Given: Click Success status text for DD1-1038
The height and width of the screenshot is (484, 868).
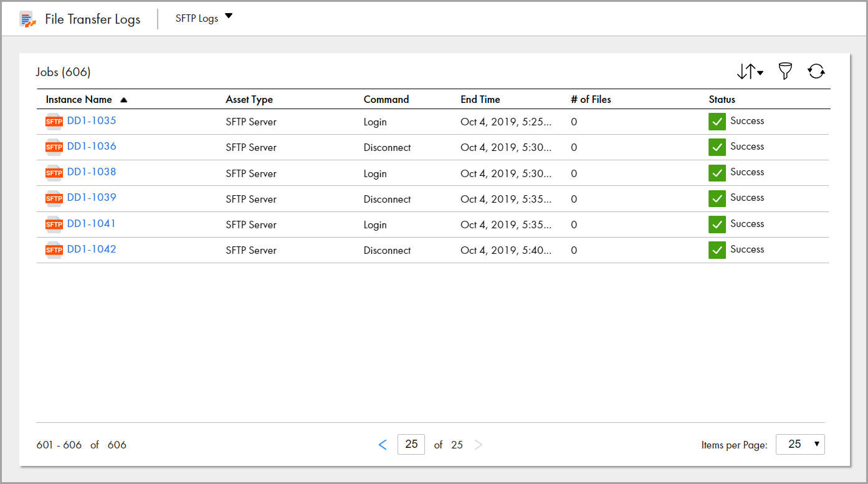Looking at the screenshot, I should tap(747, 172).
